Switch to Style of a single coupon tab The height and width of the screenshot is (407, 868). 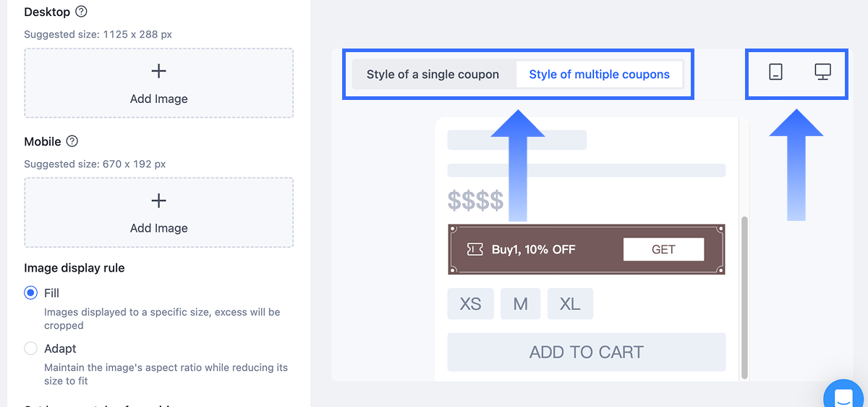click(x=433, y=74)
